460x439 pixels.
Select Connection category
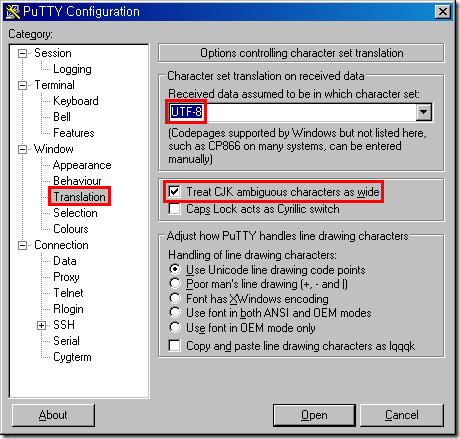[x=61, y=245]
